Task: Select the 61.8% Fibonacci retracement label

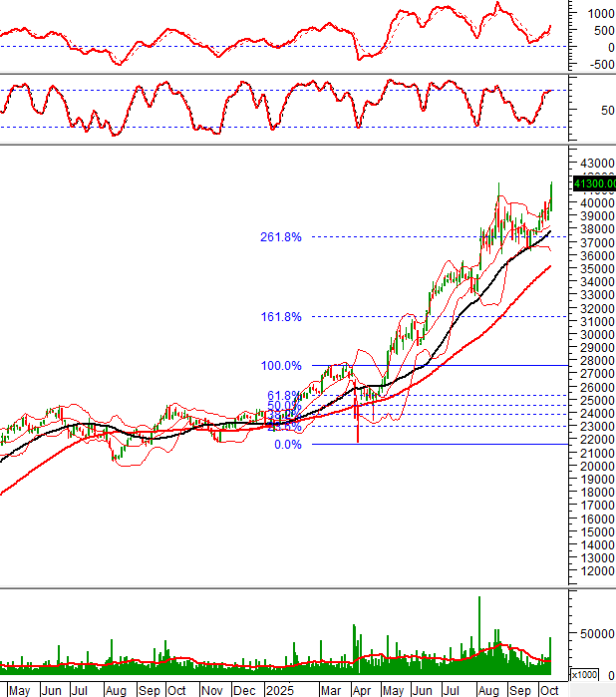Action: click(283, 396)
